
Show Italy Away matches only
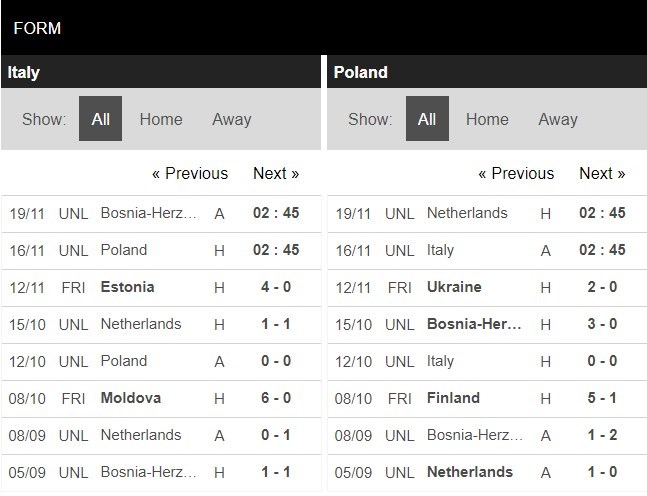tap(231, 119)
